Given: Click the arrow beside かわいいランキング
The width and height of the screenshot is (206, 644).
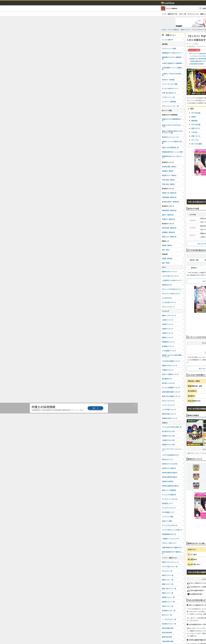Looking at the screenshot, I should click(183, 400).
